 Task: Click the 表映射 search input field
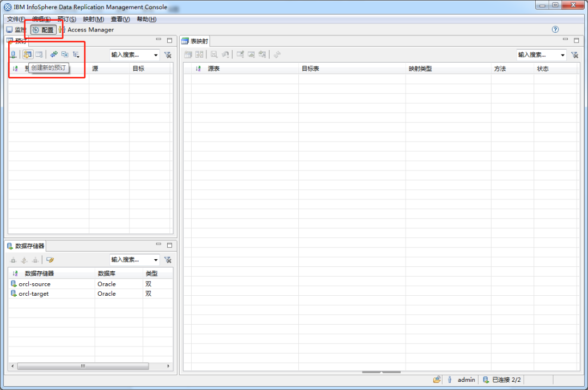tap(538, 55)
